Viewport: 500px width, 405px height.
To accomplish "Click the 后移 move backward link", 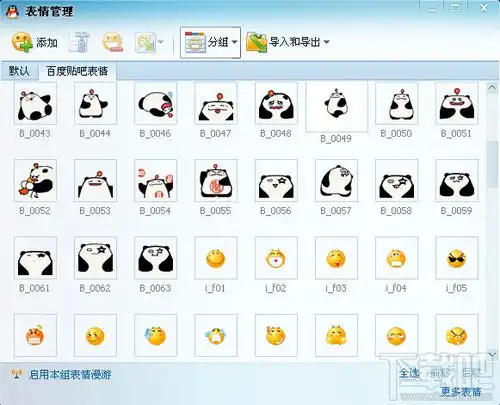I will click(471, 373).
